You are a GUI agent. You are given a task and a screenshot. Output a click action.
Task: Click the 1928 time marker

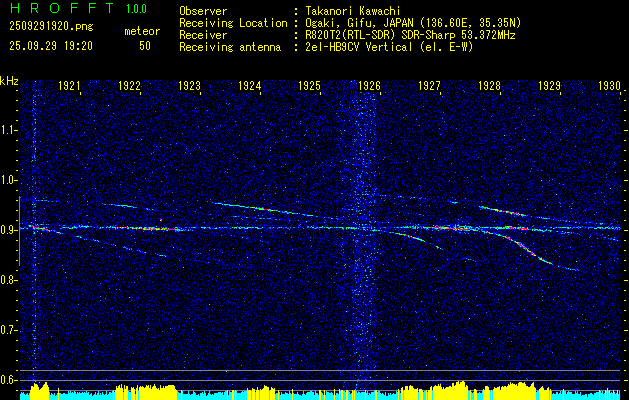(x=489, y=86)
